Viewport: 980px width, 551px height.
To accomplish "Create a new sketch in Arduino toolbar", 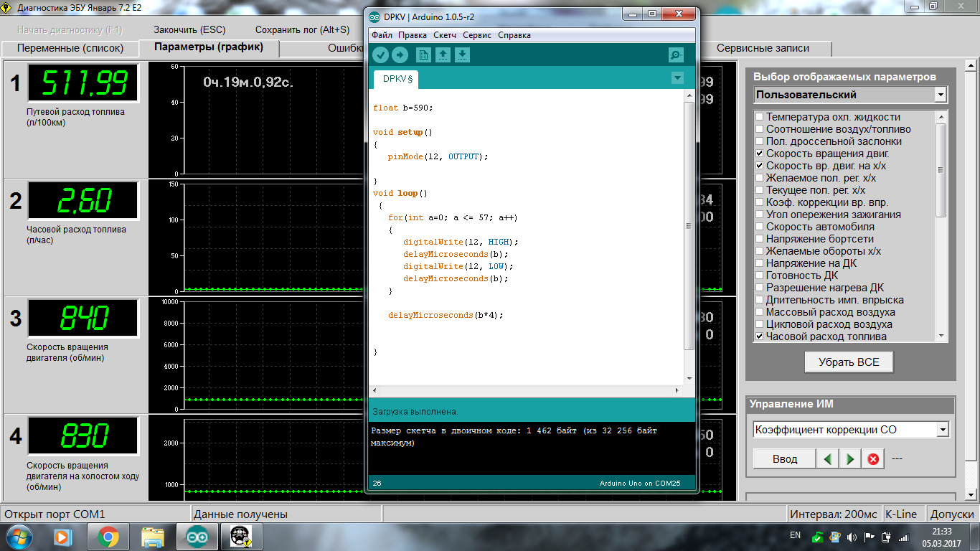I will pyautogui.click(x=423, y=55).
